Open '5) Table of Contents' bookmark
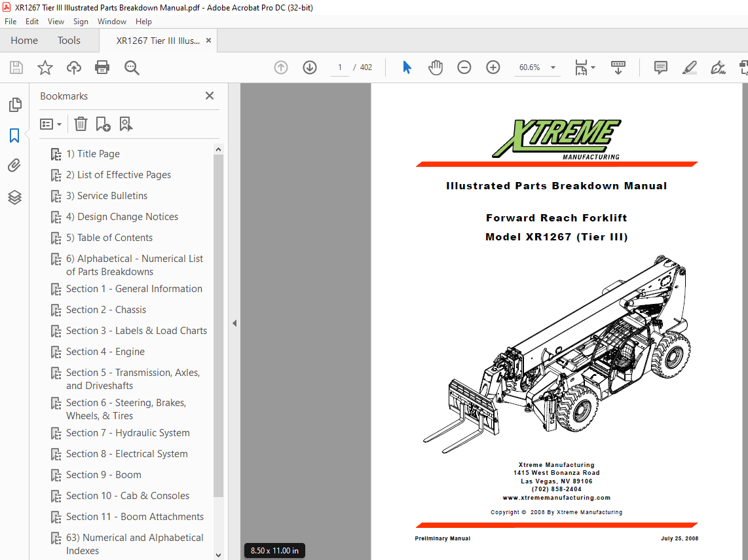This screenshot has height=560, width=748. tap(109, 238)
